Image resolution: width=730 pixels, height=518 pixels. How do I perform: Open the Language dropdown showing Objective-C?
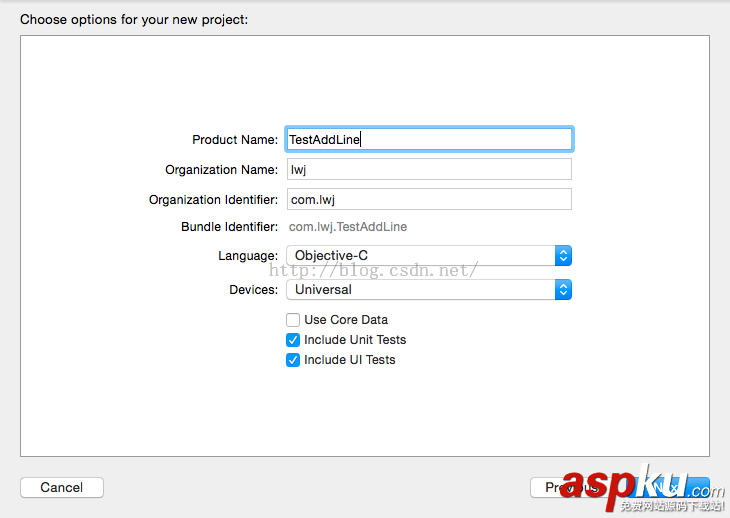(429, 256)
